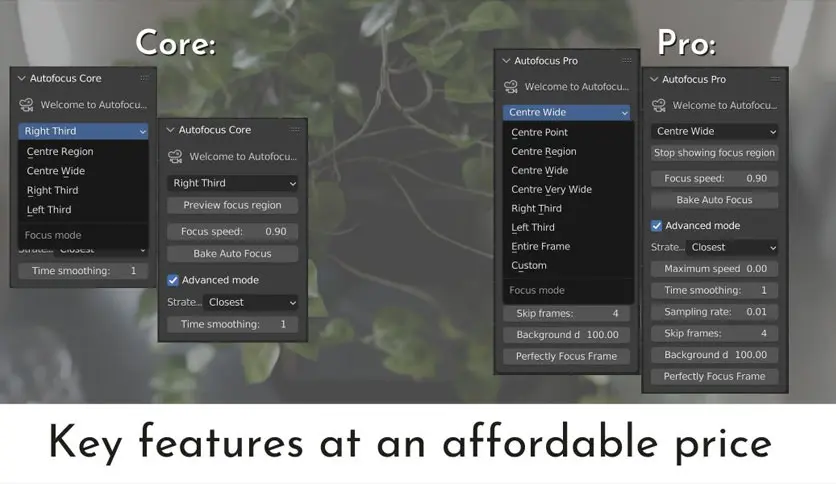836x484 pixels.
Task: Click Time smoothing field in second Core panel
Action: (x=232, y=324)
